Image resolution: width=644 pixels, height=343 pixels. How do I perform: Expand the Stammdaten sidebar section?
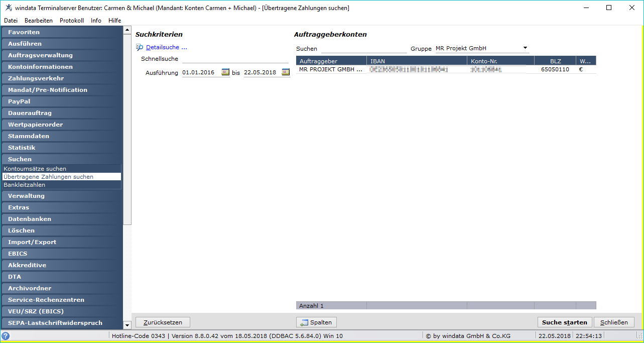[x=62, y=136]
